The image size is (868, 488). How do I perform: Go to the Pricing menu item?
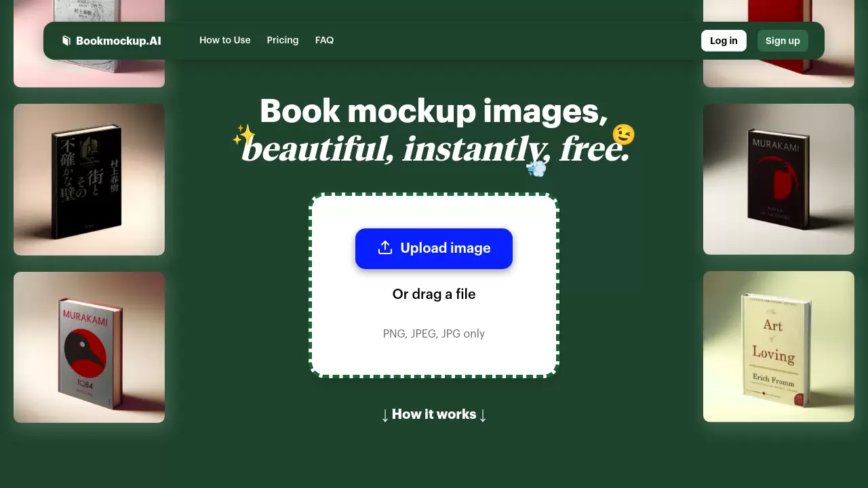(283, 40)
